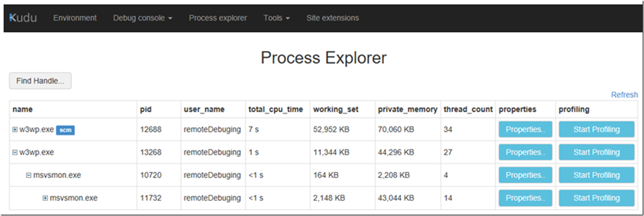Image resolution: width=644 pixels, height=216 pixels.
Task: Click pid value 11732
Action: [x=151, y=198]
